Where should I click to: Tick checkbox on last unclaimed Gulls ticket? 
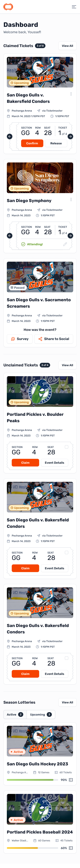[x=67, y=658]
